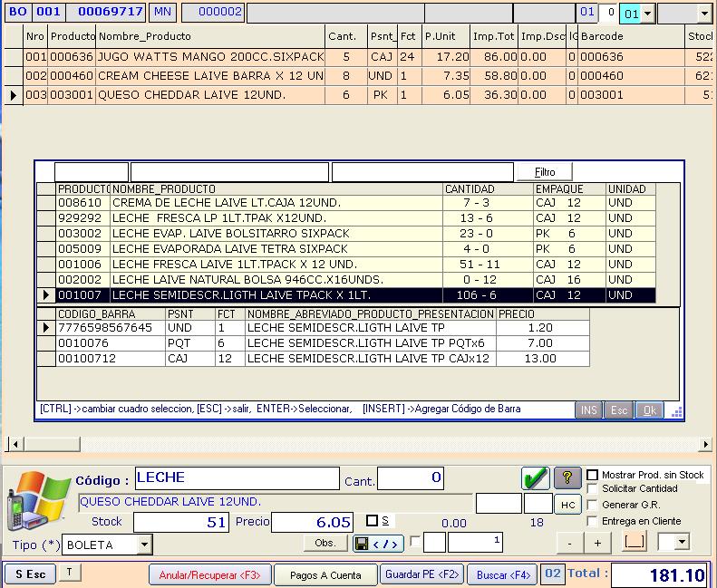Click the Precio field showing 6.05
This screenshot has width=717, height=588.
pos(313,522)
